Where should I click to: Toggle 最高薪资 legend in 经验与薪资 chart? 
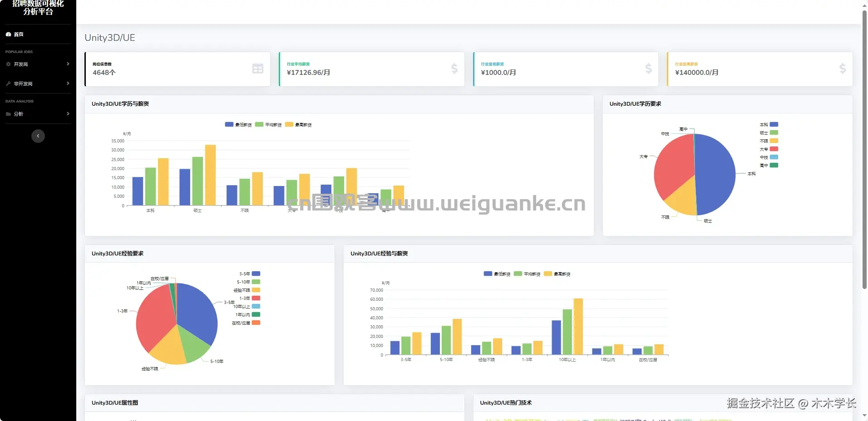[557, 274]
